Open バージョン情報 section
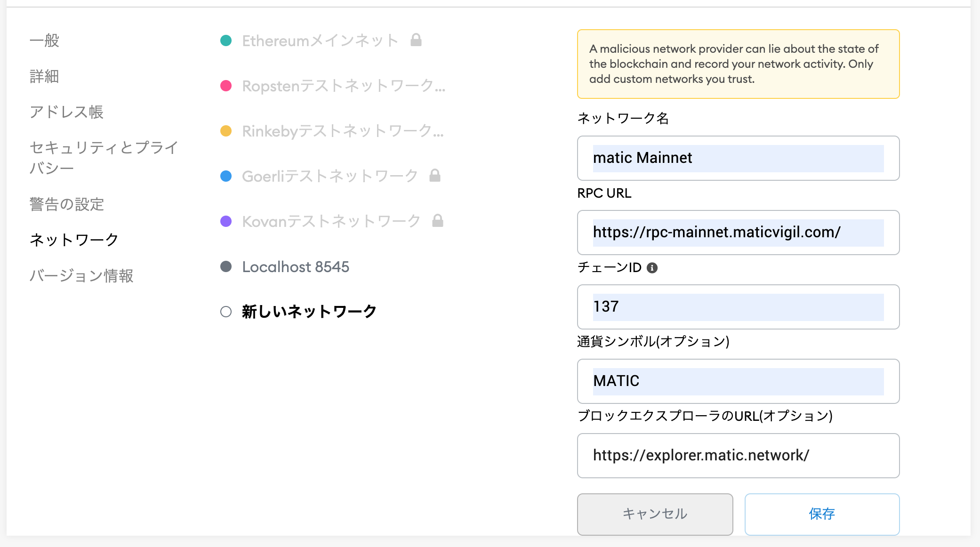Image resolution: width=980 pixels, height=547 pixels. click(x=81, y=275)
